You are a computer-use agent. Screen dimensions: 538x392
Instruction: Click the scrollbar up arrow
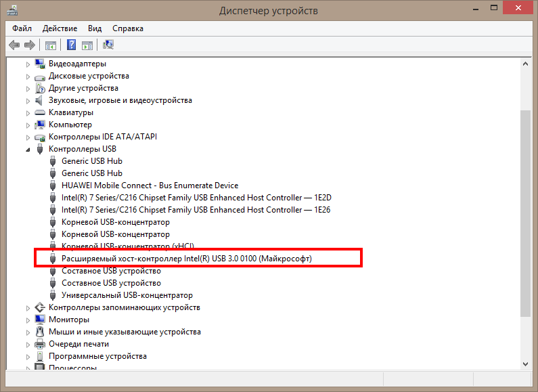525,64
